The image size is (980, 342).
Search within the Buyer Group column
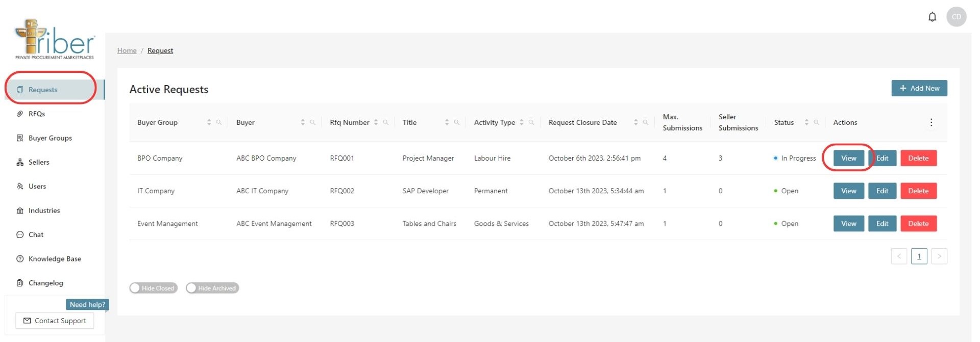pos(219,122)
